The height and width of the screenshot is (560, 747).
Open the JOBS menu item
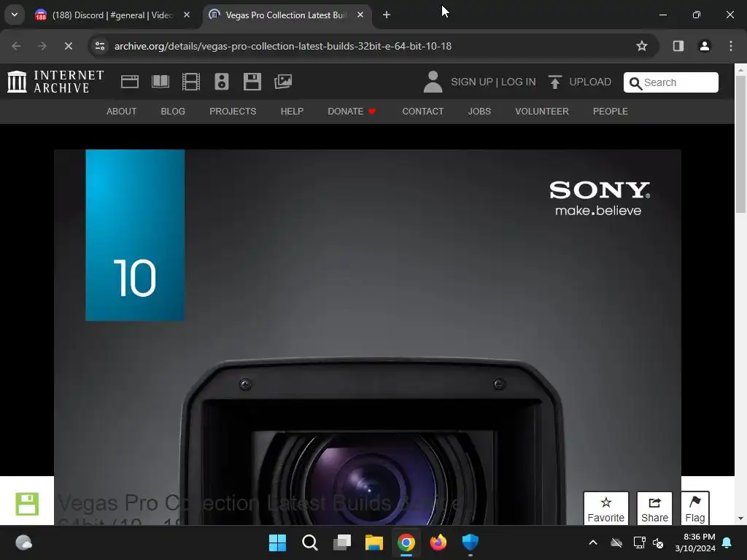pos(479,112)
